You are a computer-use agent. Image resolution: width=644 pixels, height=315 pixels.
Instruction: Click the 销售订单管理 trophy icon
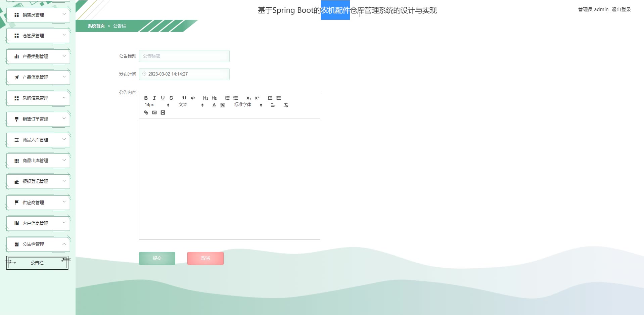coord(16,119)
